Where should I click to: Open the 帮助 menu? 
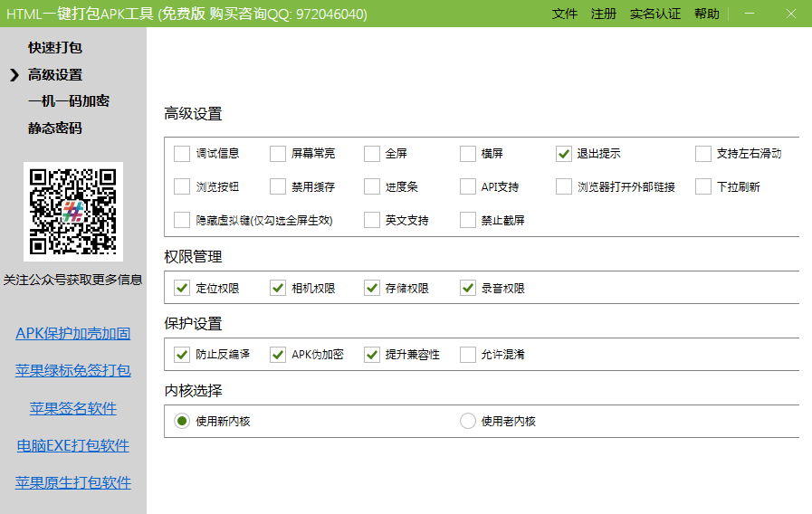pyautogui.click(x=707, y=14)
